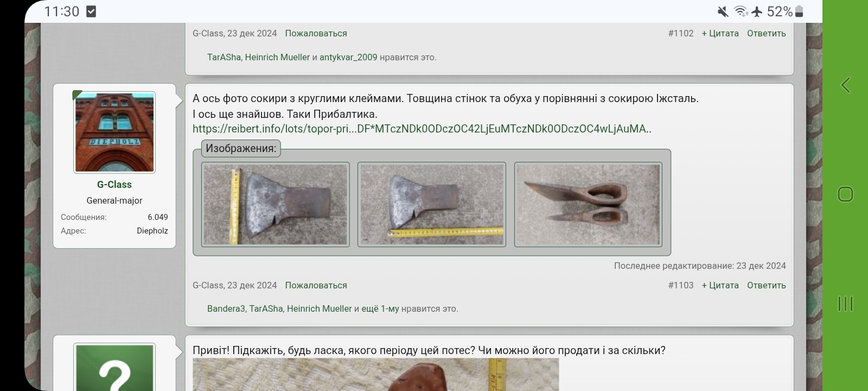
Task: Open the question mark avatar
Action: click(x=114, y=368)
